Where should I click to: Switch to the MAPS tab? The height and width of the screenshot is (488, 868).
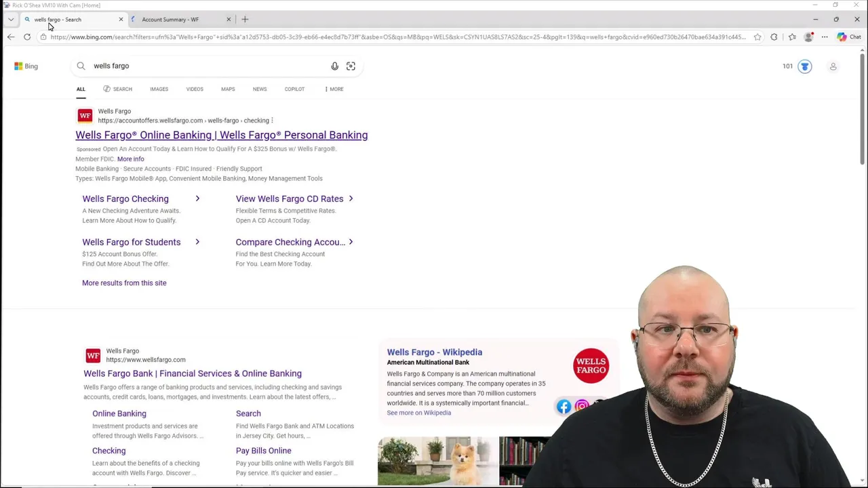pos(228,89)
